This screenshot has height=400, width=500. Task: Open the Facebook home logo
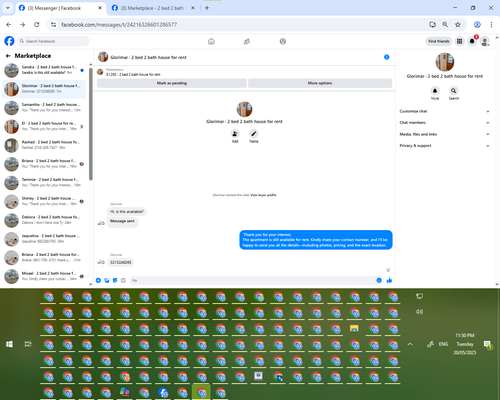9,41
